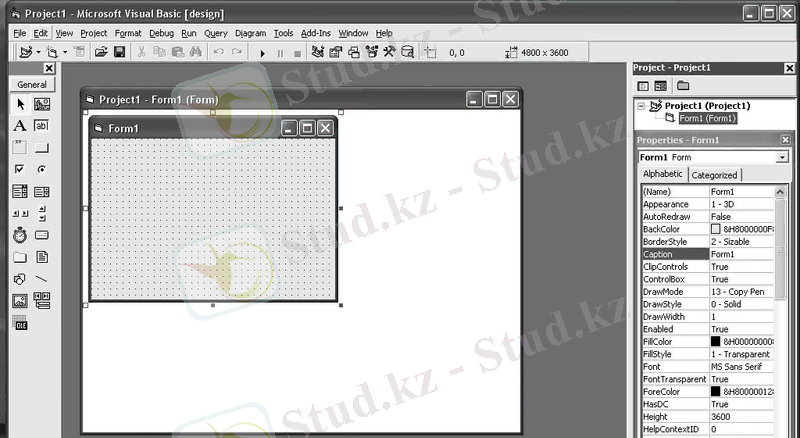
Task: Click the Open Project toolbar icon
Action: (101, 52)
